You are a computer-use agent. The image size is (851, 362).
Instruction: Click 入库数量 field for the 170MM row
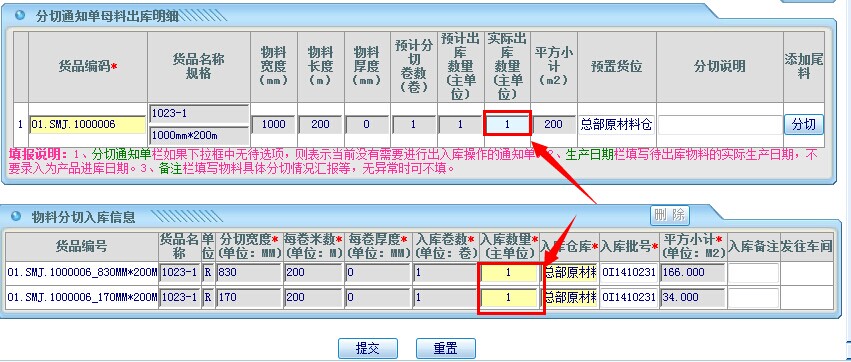(x=509, y=298)
